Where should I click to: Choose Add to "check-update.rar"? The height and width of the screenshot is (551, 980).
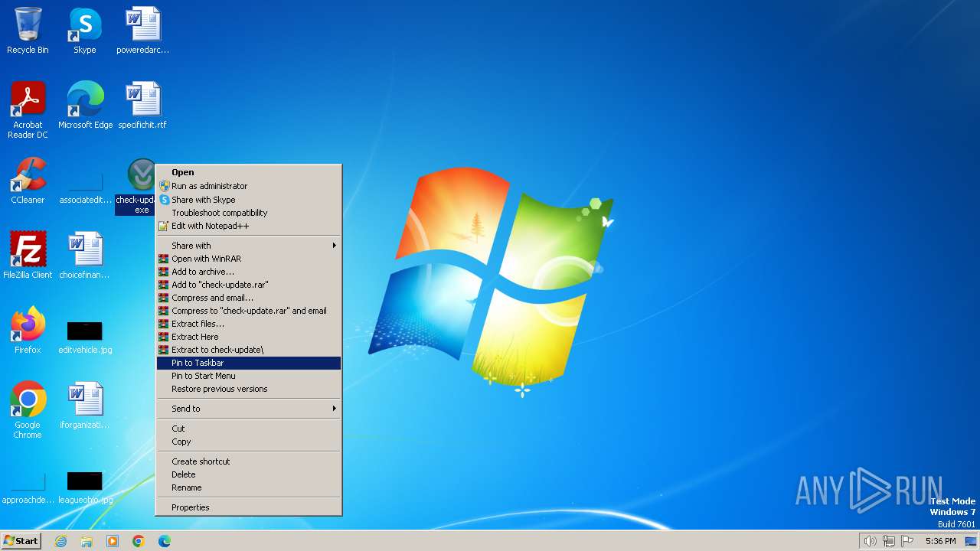(249, 285)
